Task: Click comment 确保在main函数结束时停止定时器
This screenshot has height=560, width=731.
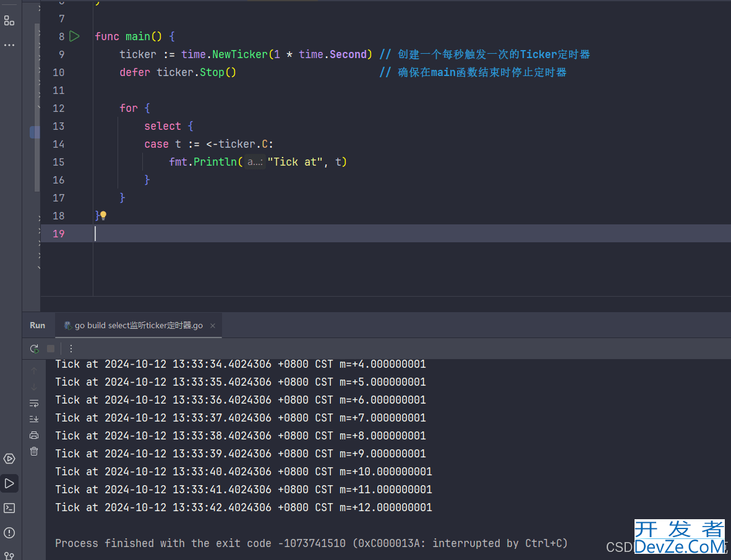Action: tap(472, 73)
